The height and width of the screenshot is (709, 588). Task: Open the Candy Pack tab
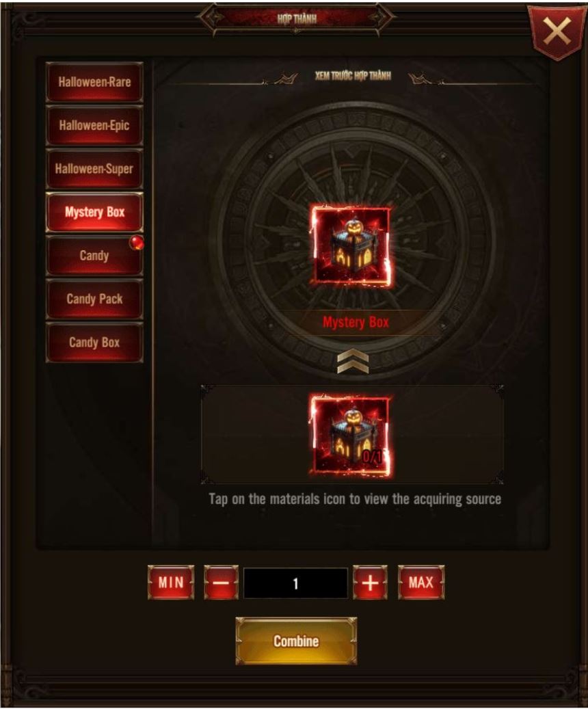[94, 299]
